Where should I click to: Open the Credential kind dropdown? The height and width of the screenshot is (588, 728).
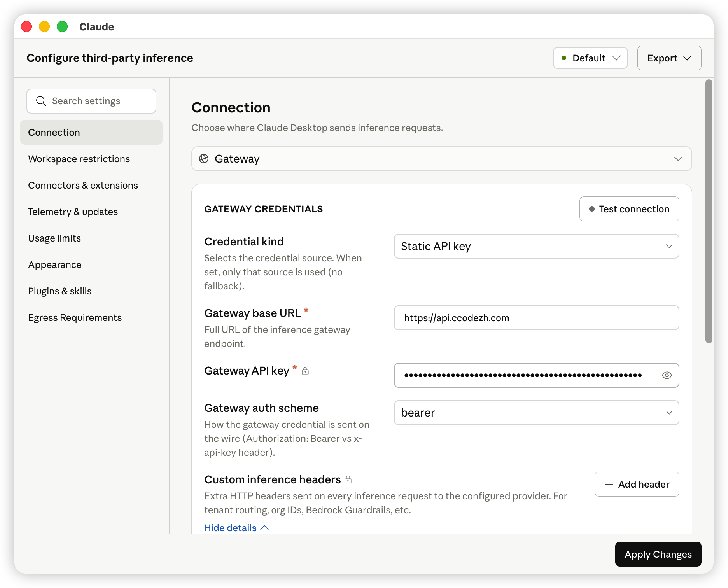[536, 246]
